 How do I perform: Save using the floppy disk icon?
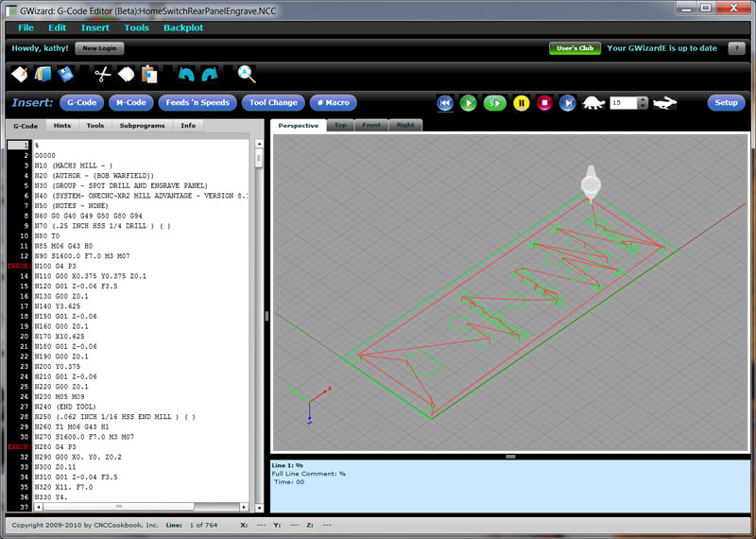tap(66, 73)
